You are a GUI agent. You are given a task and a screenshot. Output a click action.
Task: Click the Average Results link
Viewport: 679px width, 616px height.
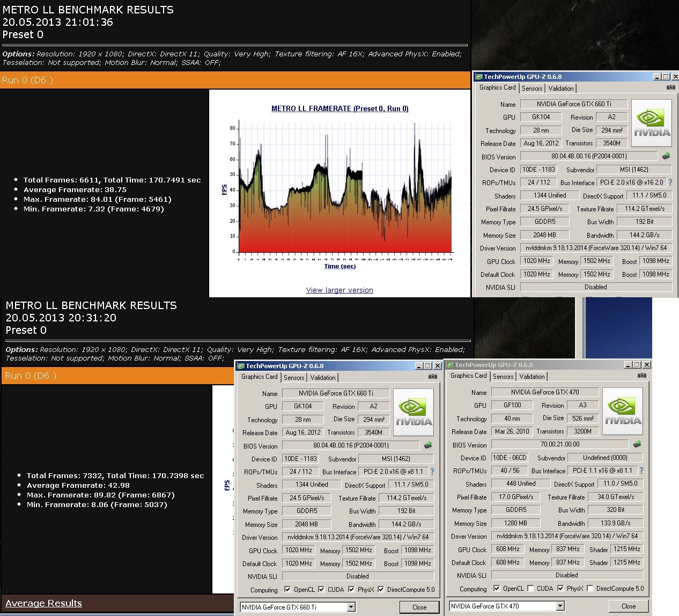[43, 603]
